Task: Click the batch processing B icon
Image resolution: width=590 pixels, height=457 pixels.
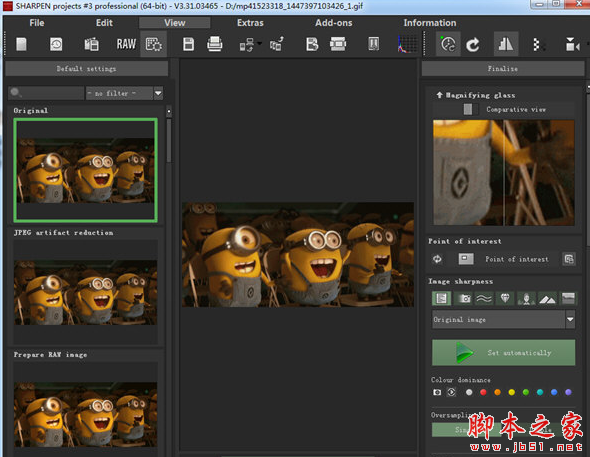Action: tap(312, 44)
